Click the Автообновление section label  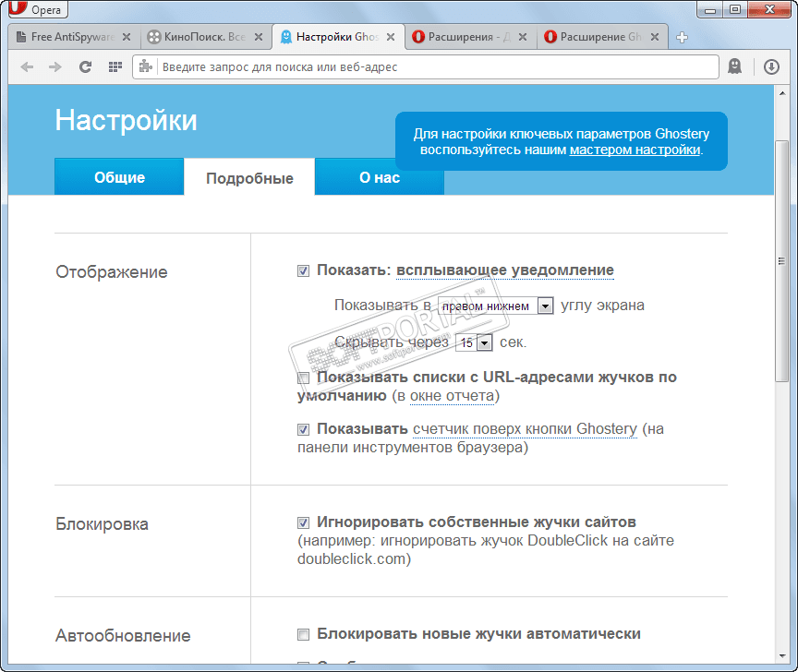(x=123, y=635)
